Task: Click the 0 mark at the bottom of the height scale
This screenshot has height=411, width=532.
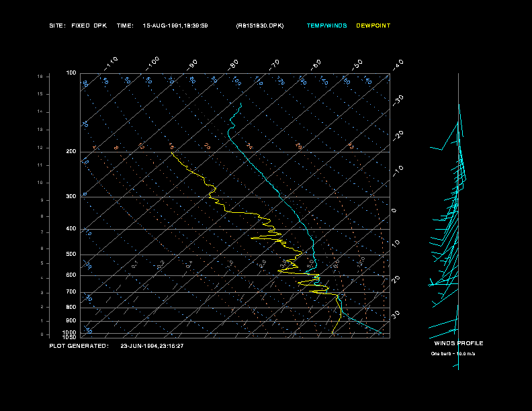Action: pos(42,334)
